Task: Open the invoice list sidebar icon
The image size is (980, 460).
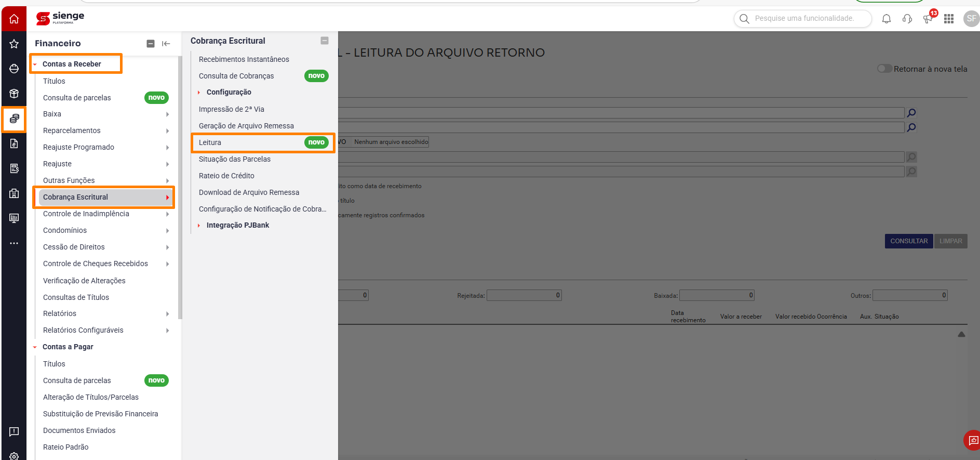Action: pos(14,168)
